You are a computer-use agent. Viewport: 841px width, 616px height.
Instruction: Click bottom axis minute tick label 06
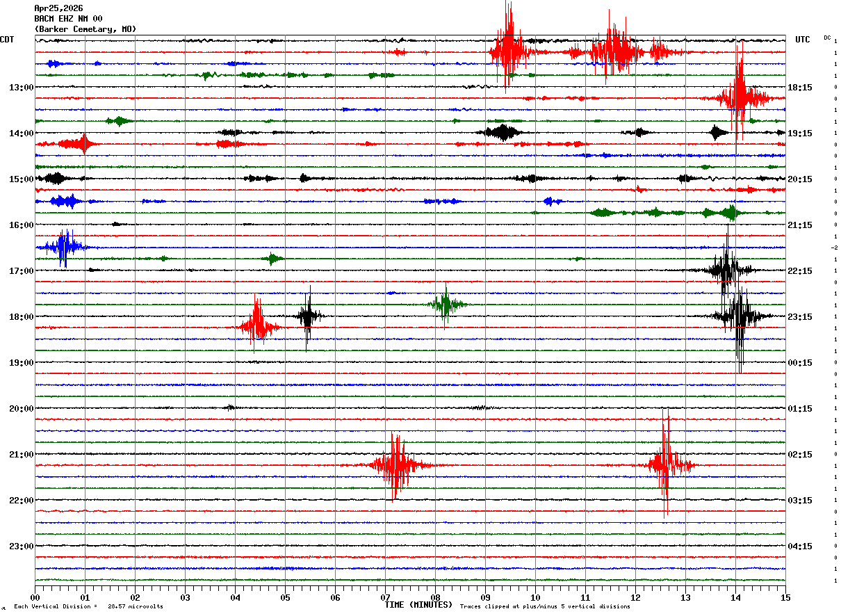point(336,597)
